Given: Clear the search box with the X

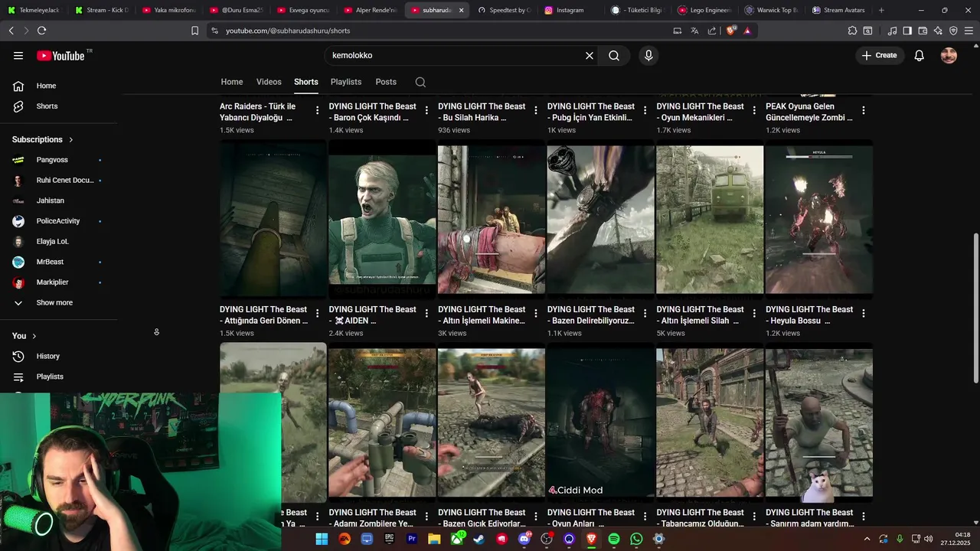Looking at the screenshot, I should pyautogui.click(x=590, y=55).
